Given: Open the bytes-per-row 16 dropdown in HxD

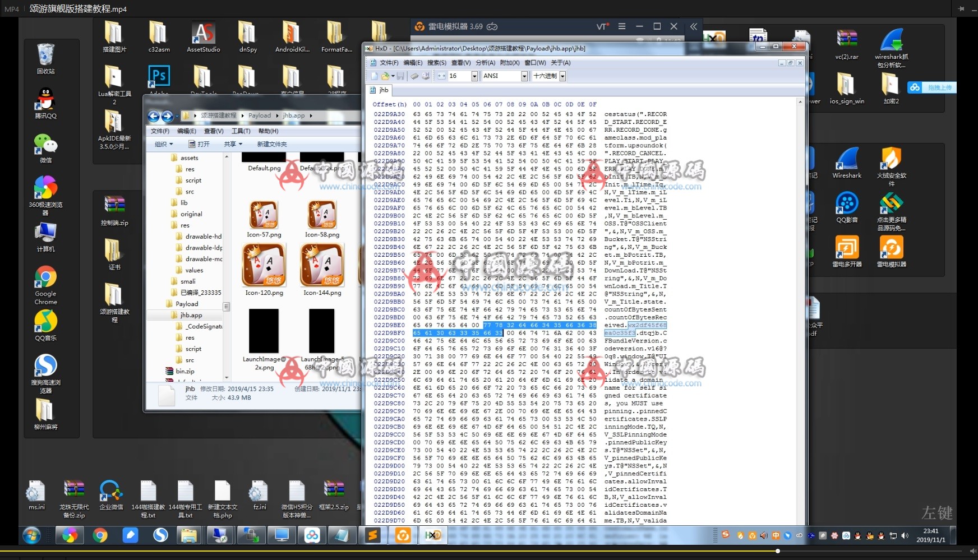Looking at the screenshot, I should click(x=474, y=76).
